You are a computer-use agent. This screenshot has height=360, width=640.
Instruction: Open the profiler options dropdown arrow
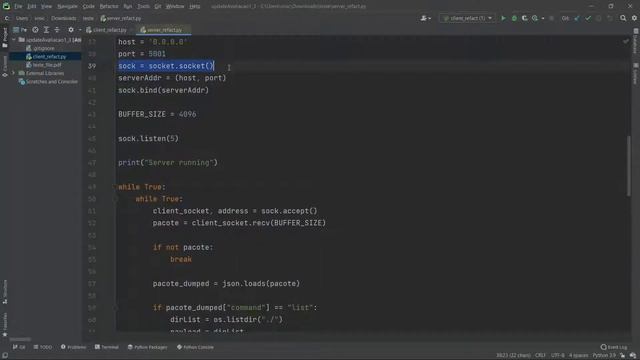[543, 18]
